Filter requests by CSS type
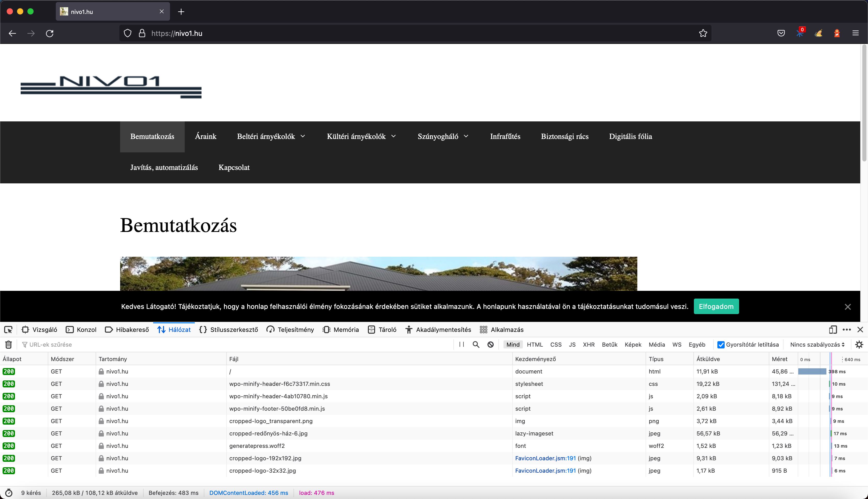Viewport: 868px width, 499px height. pyautogui.click(x=555, y=345)
